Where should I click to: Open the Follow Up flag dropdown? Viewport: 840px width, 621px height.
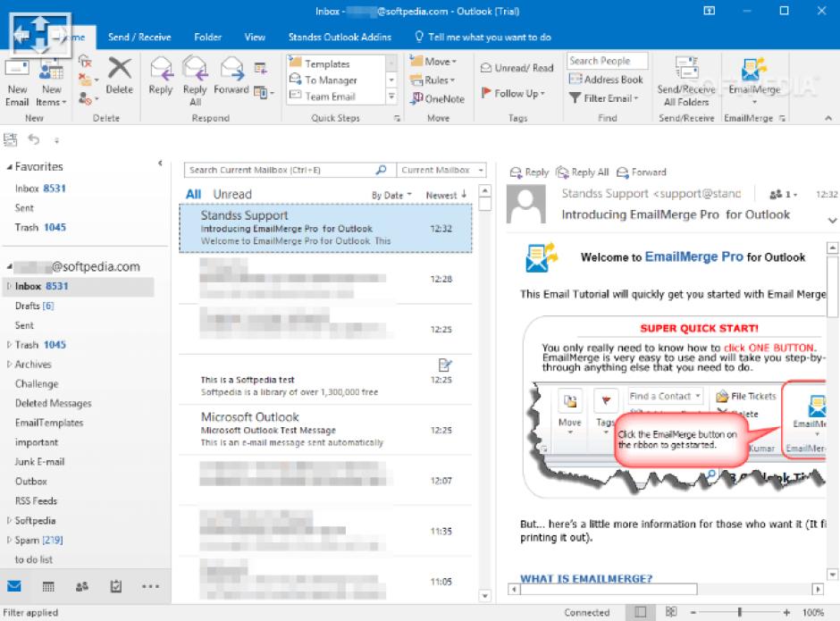(x=513, y=93)
